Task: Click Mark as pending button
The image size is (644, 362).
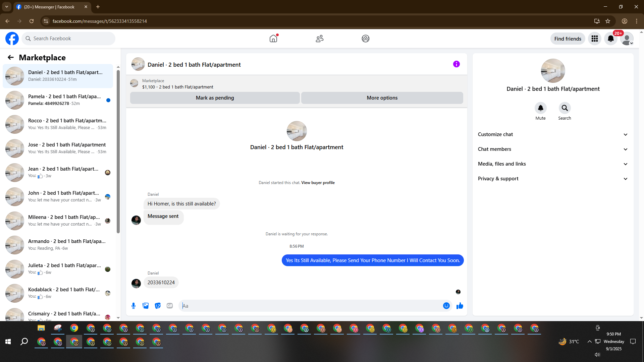Action: 215,98
